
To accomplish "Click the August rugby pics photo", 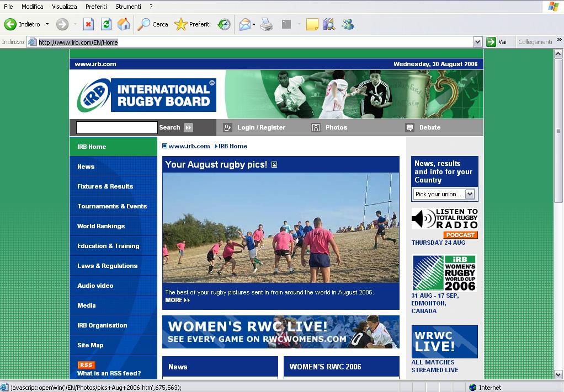I will 281,228.
